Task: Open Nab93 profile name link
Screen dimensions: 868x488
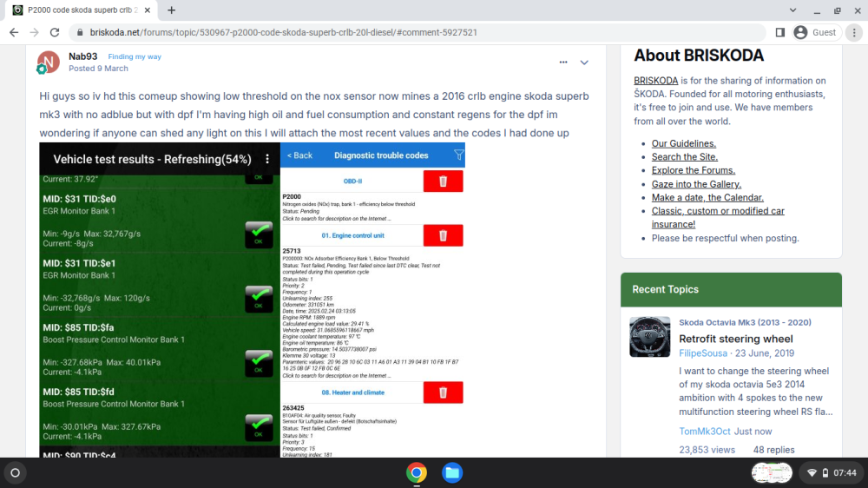Action: (83, 56)
